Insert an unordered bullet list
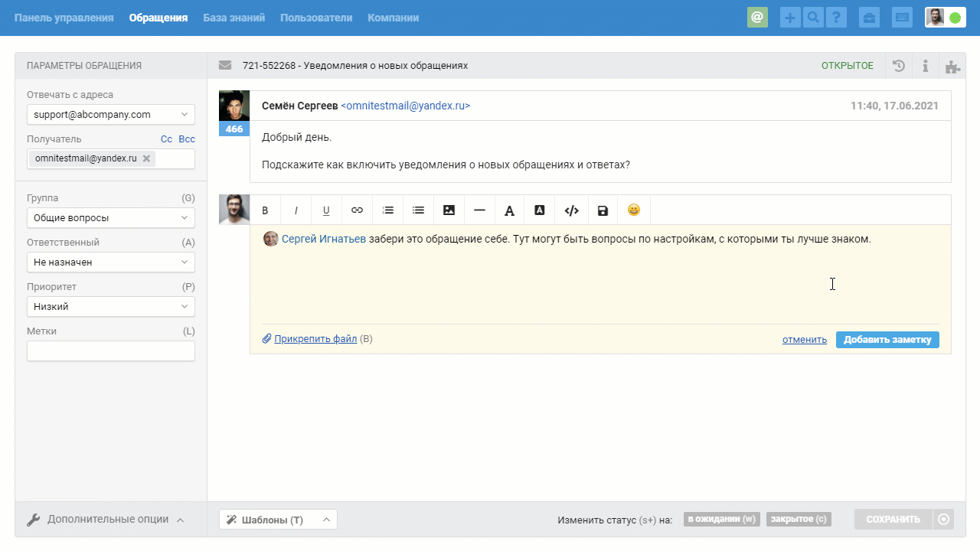Viewport: 980px width, 551px height. 418,210
